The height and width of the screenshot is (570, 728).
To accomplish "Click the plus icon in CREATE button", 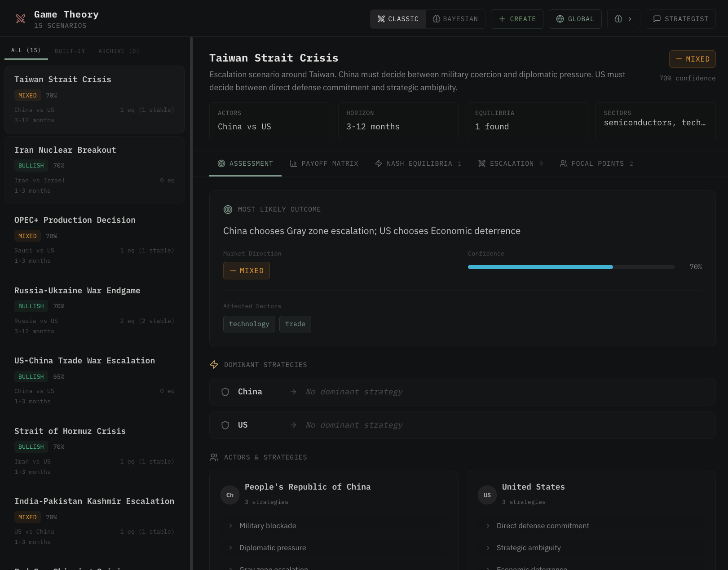I will [x=502, y=19].
